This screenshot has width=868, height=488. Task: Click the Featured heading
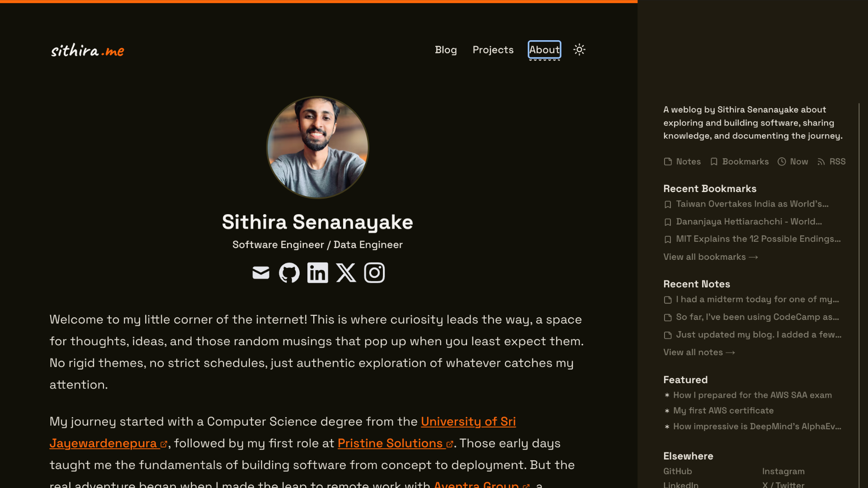point(685,380)
